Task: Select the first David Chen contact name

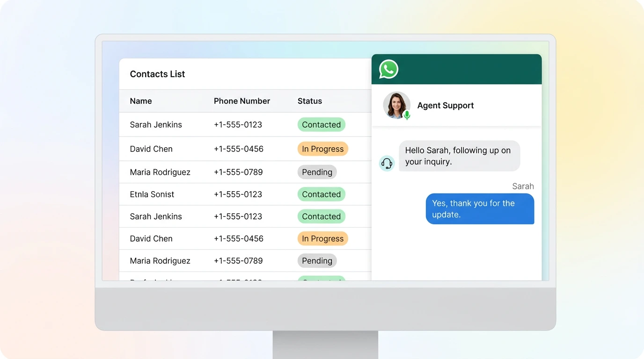Action: click(x=151, y=149)
